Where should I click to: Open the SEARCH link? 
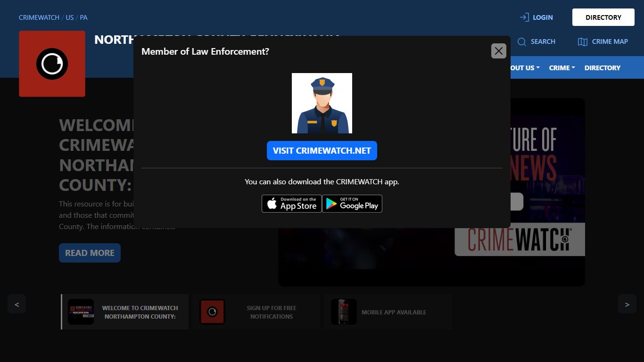coord(543,41)
